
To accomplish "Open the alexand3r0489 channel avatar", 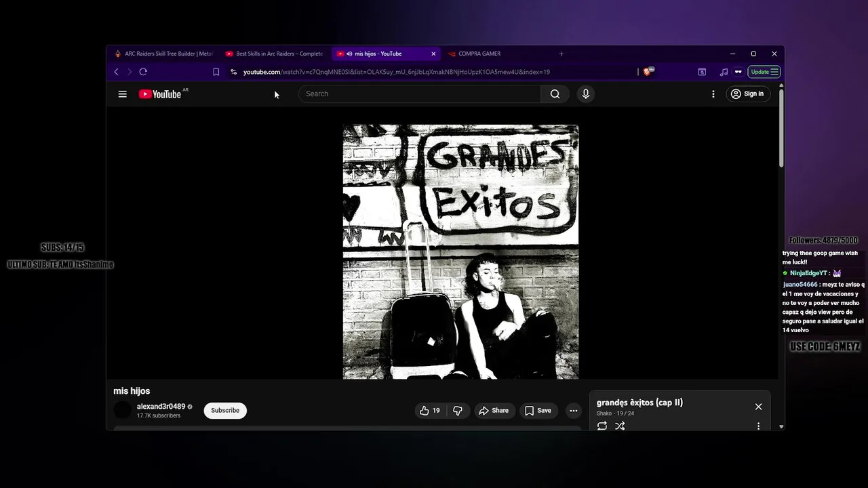I will 123,410.
